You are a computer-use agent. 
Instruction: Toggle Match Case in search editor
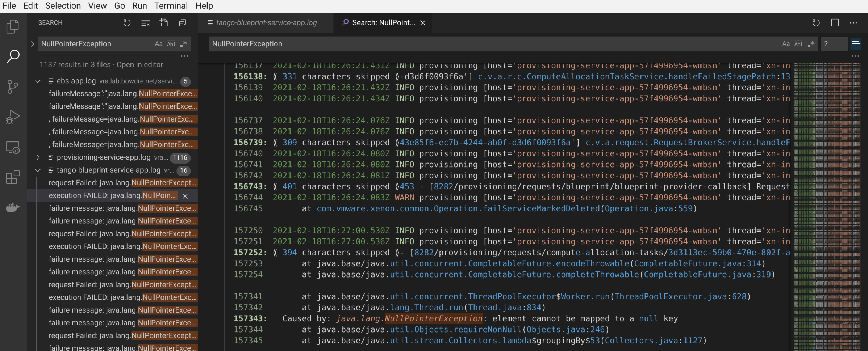pyautogui.click(x=786, y=44)
